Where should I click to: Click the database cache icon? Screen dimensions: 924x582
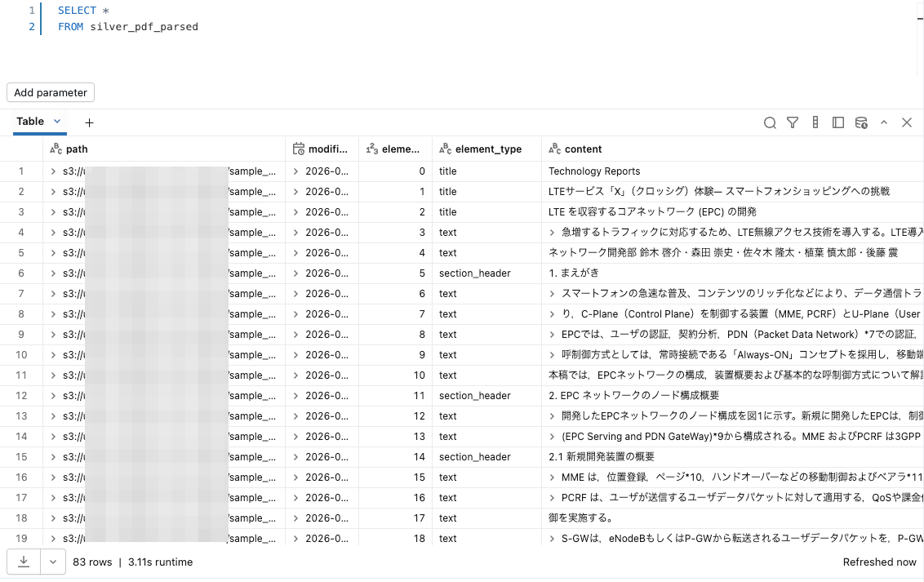(861, 122)
